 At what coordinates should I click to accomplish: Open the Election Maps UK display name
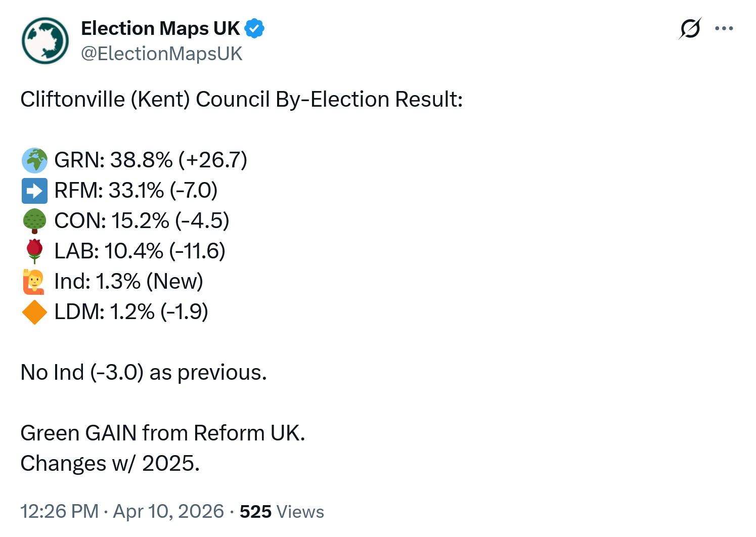click(x=160, y=29)
